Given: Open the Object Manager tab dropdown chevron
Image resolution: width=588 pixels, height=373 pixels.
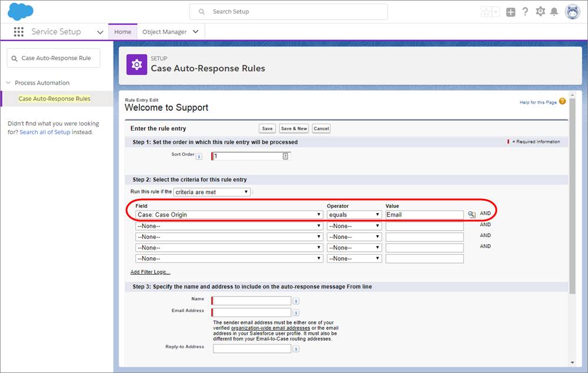Looking at the screenshot, I should (195, 32).
